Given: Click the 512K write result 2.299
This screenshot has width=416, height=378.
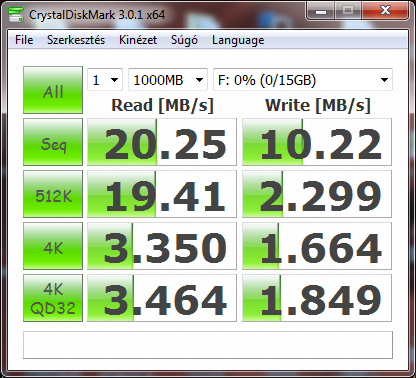Looking at the screenshot, I should click(x=317, y=194).
